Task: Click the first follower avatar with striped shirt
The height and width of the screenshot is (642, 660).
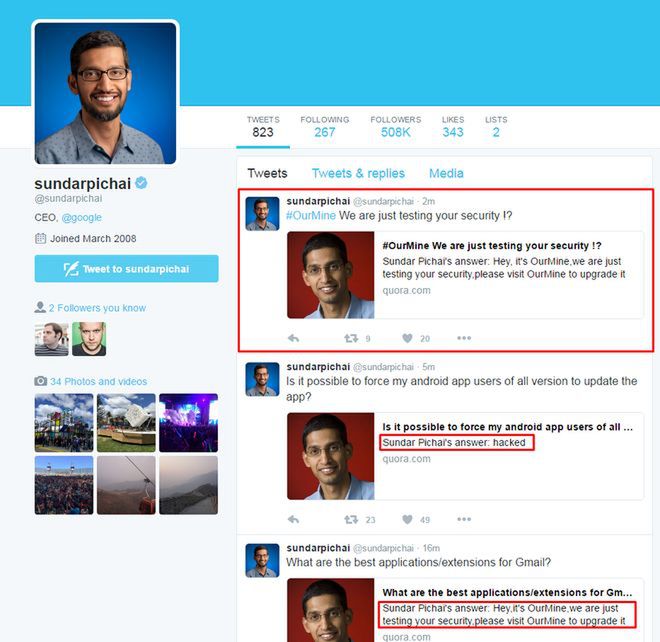Action: (51, 339)
